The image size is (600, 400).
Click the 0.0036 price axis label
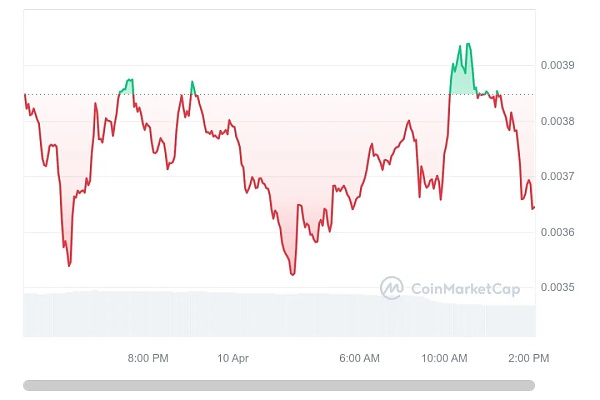coord(559,232)
